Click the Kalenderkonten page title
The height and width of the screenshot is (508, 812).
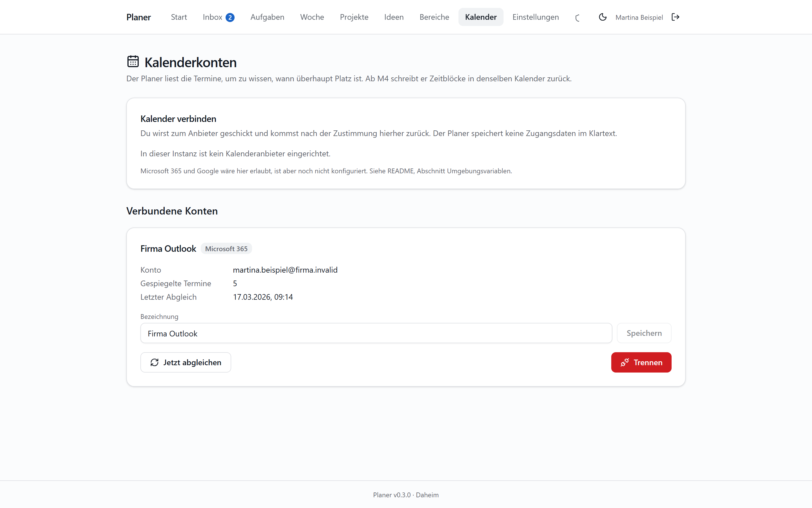coord(190,62)
